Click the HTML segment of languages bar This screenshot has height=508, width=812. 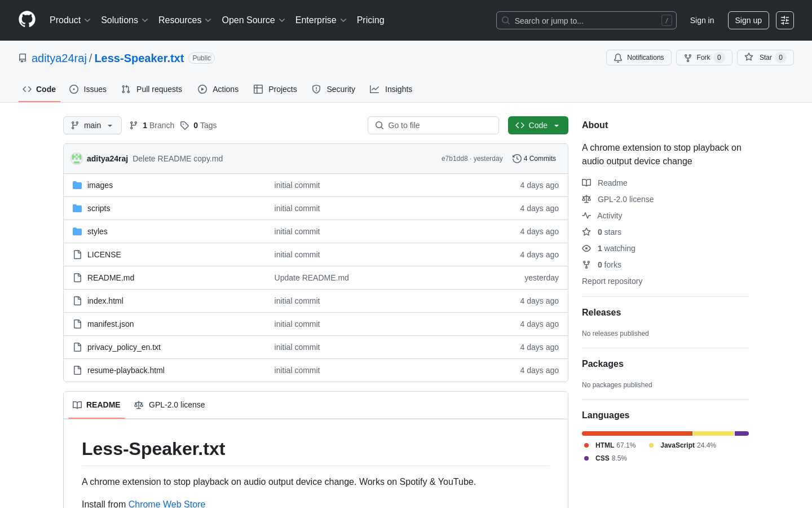click(637, 433)
